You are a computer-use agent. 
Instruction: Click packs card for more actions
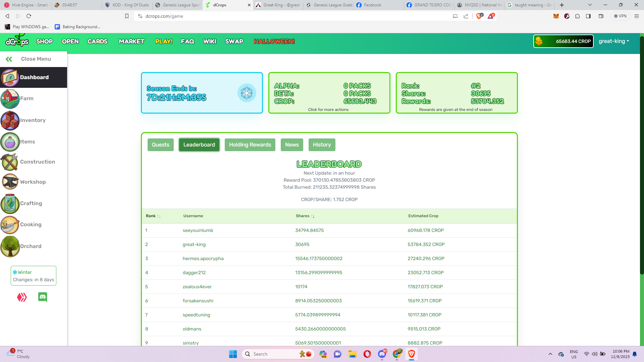click(329, 93)
